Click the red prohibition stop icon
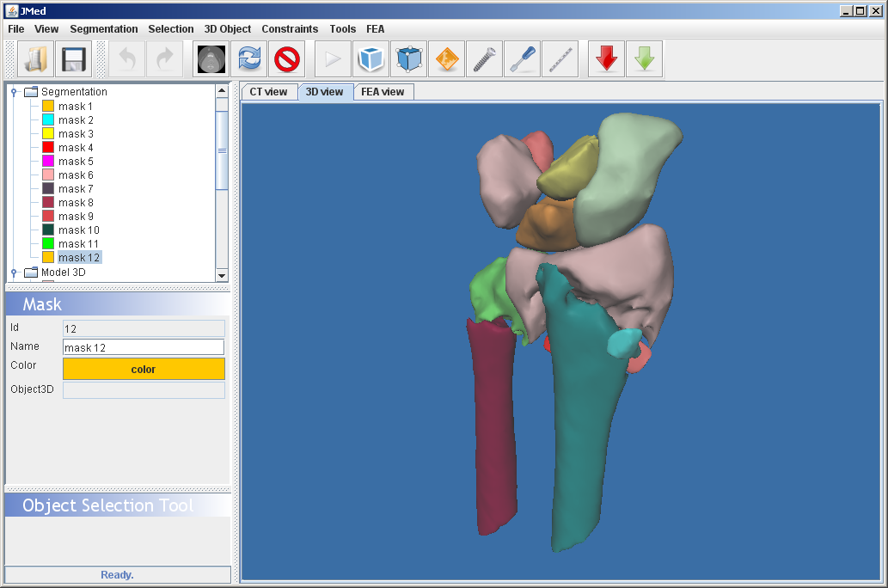 pyautogui.click(x=287, y=59)
